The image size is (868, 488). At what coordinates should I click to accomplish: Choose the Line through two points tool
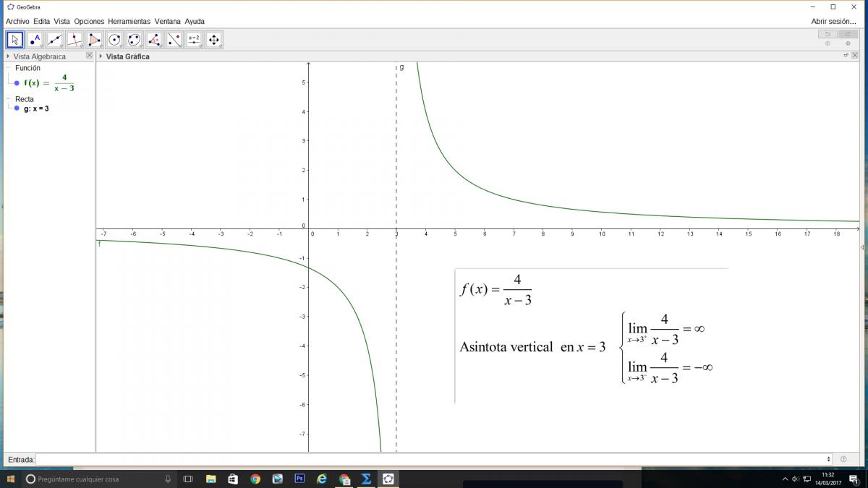(x=55, y=40)
